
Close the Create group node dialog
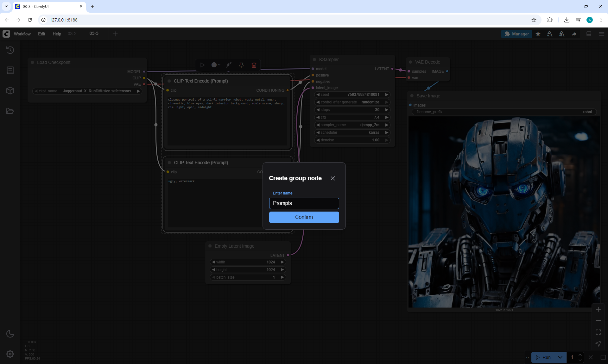tap(332, 178)
